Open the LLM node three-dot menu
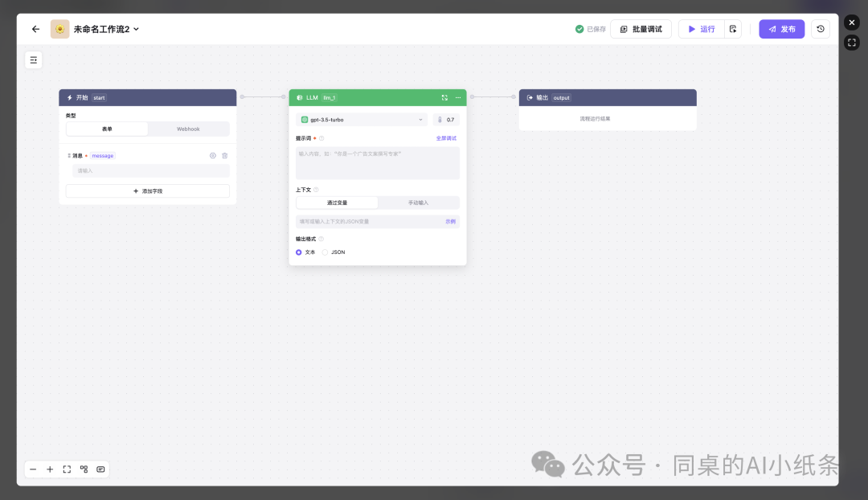The width and height of the screenshot is (868, 500). pyautogui.click(x=458, y=97)
